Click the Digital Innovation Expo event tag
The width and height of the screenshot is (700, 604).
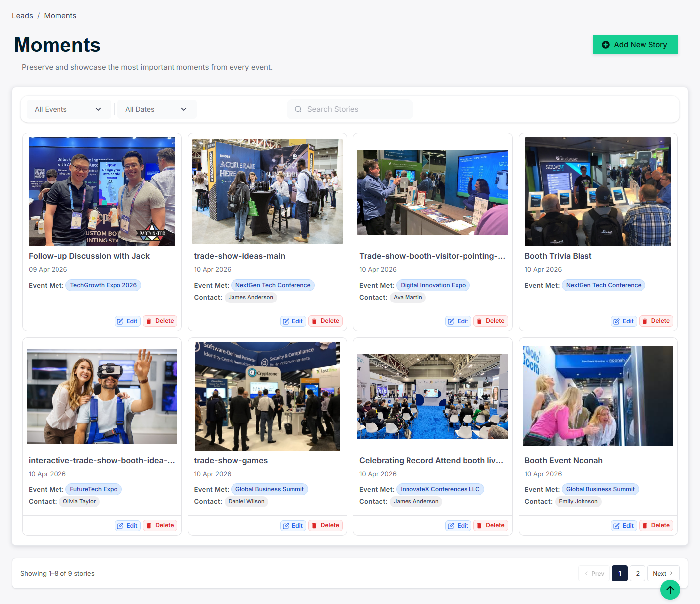pos(433,285)
